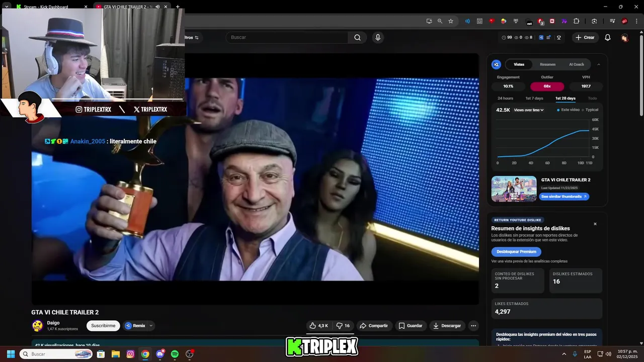The height and width of the screenshot is (362, 644).
Task: Open the Chrome extensions puzzle icon
Action: click(577, 21)
